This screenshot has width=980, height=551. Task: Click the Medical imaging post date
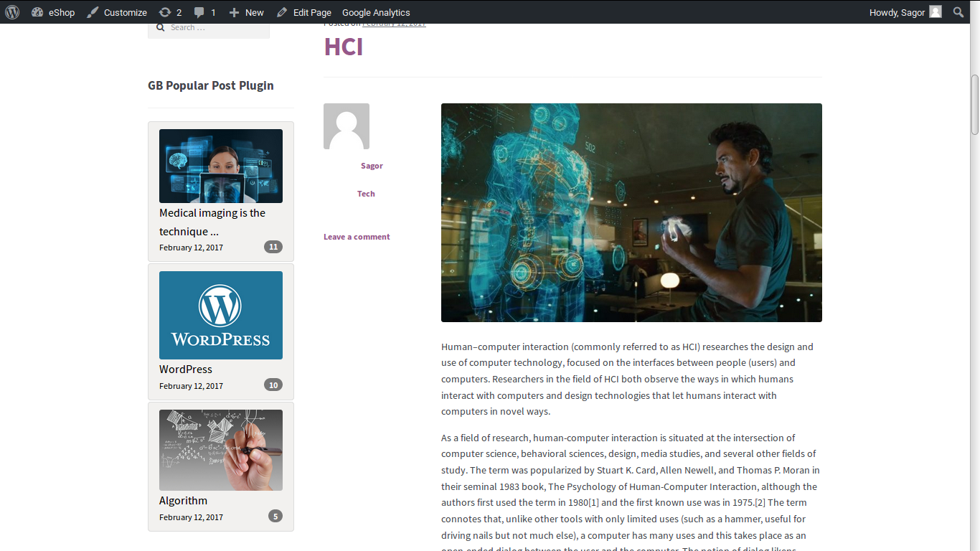191,248
